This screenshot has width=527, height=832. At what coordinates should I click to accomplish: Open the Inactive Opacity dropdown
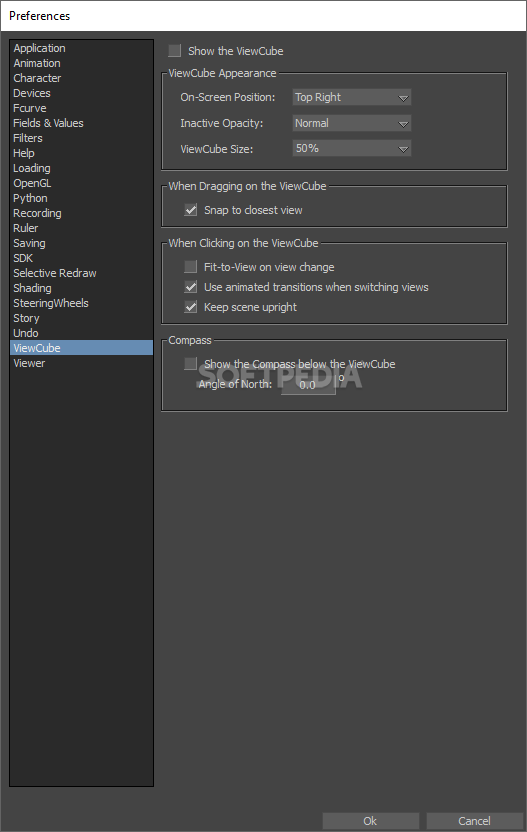(x=352, y=123)
